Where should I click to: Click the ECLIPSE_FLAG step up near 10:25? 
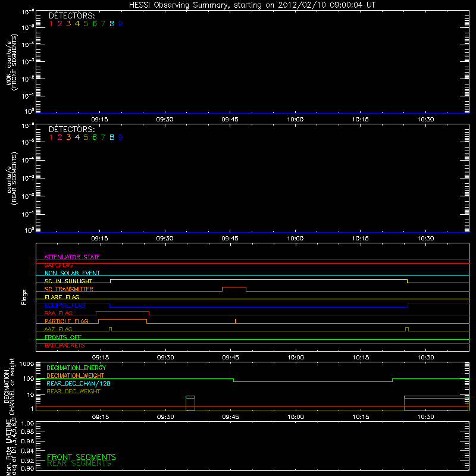pyautogui.click(x=408, y=305)
